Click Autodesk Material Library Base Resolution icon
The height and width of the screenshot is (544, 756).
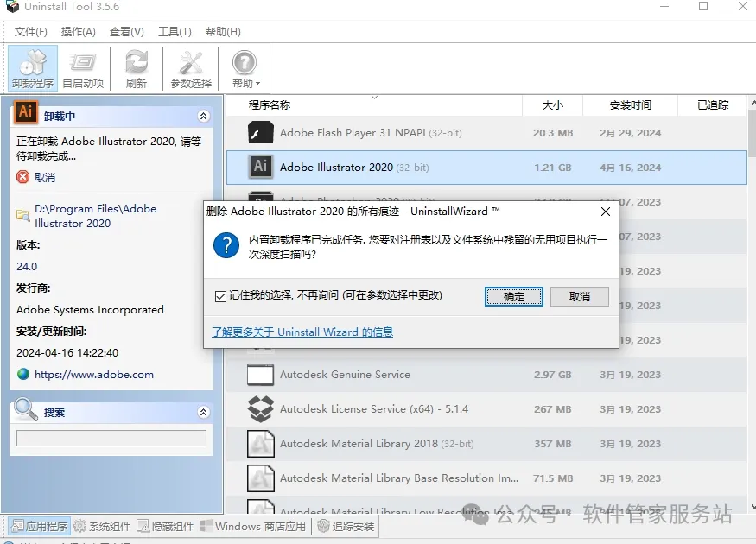pyautogui.click(x=260, y=478)
